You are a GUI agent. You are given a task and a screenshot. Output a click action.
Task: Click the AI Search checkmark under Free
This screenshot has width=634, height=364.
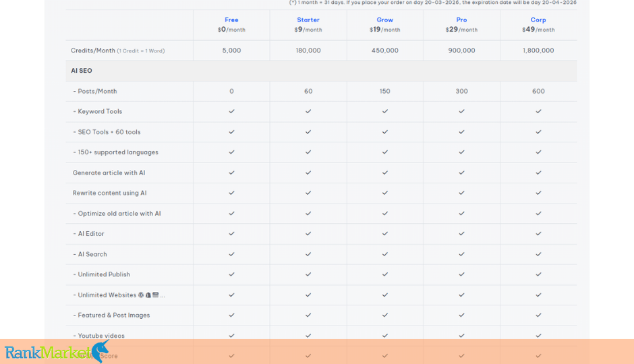pyautogui.click(x=232, y=254)
